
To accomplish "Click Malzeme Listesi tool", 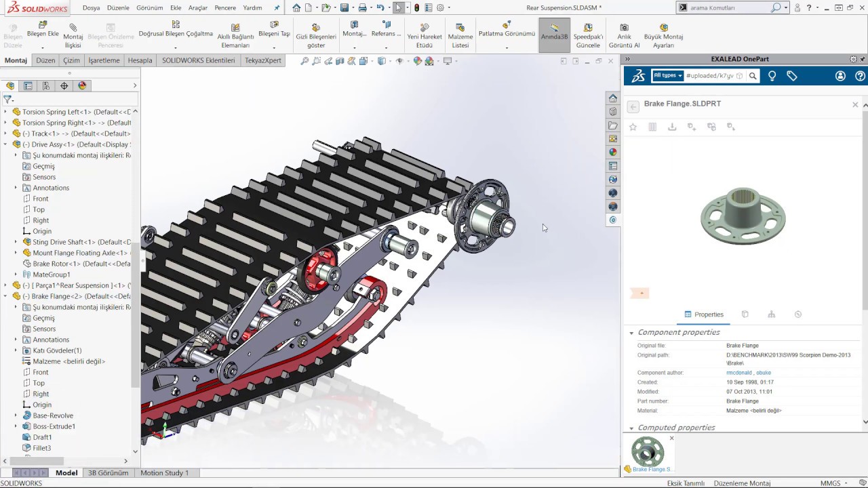I will pos(460,37).
